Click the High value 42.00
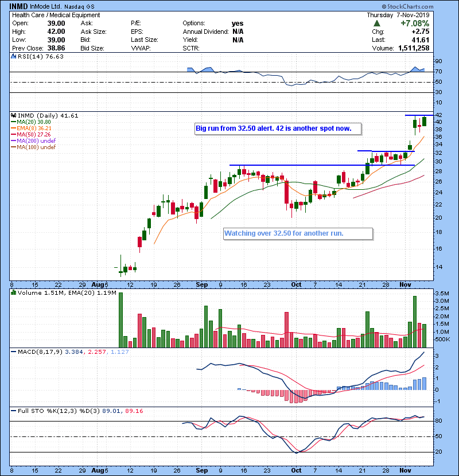The width and height of the screenshot is (459, 476). point(56,32)
